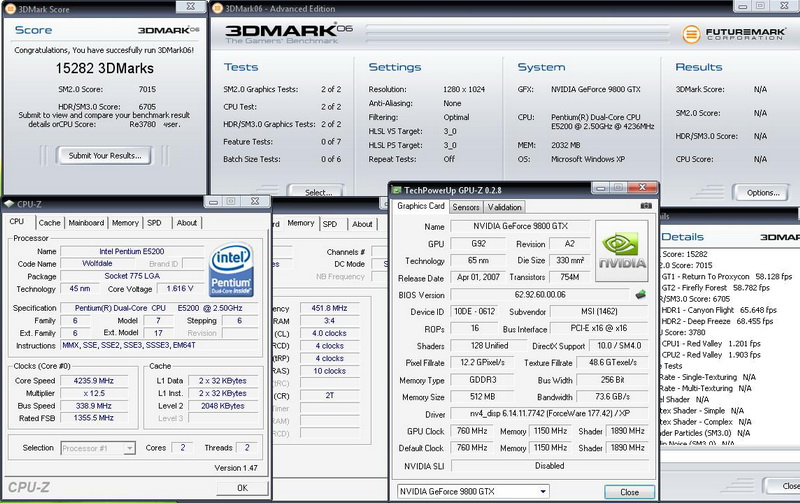Image resolution: width=800 pixels, height=503 pixels.
Task: Close the 3DMark Score window
Action: tap(190, 6)
